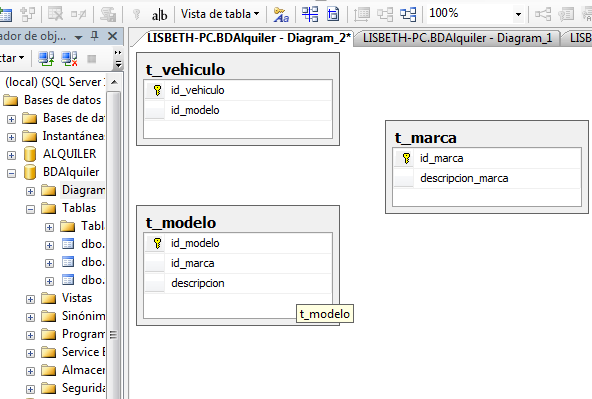Expand the ALQUILER database node
Image resolution: width=592 pixels, height=399 pixels.
pyautogui.click(x=11, y=155)
